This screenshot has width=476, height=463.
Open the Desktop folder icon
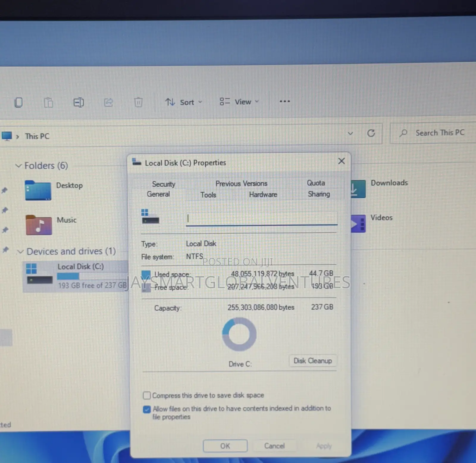click(38, 191)
